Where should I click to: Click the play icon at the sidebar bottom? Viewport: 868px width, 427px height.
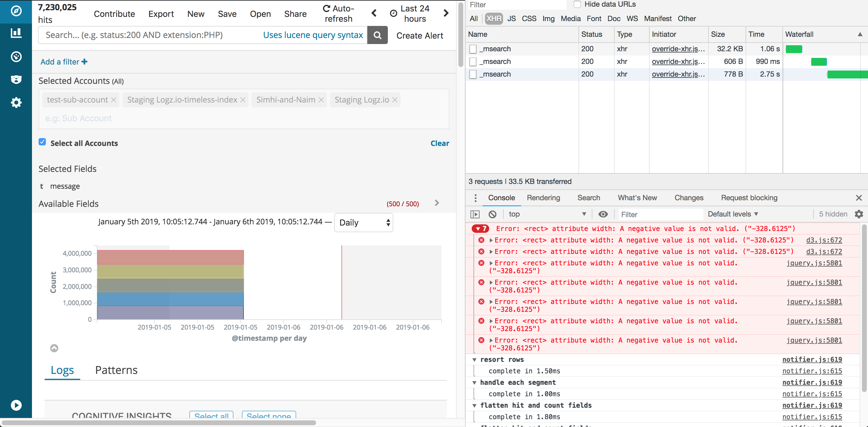point(15,405)
